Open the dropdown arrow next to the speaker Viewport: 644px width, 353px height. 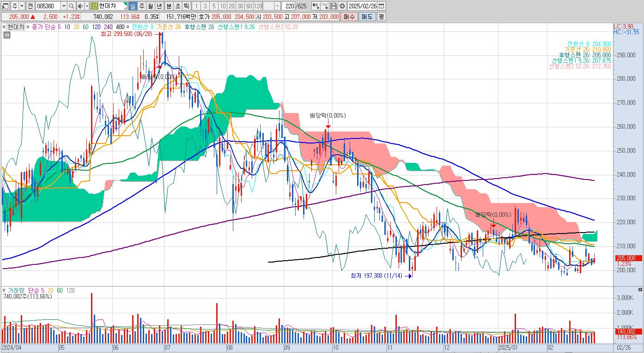[x=87, y=6]
